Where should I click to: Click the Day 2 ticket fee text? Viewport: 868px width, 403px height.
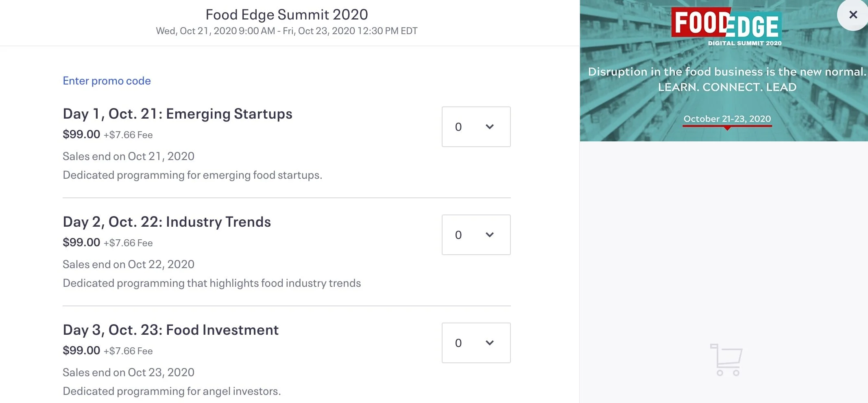coord(128,243)
